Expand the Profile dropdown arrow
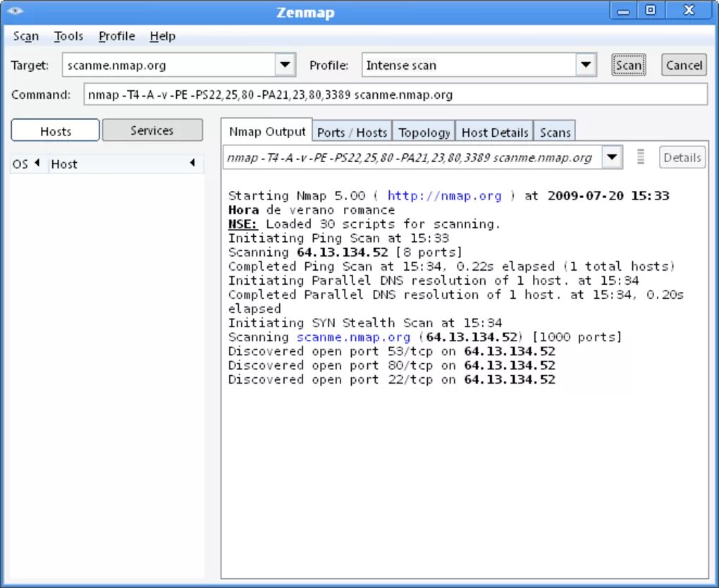This screenshot has height=588, width=719. point(586,65)
